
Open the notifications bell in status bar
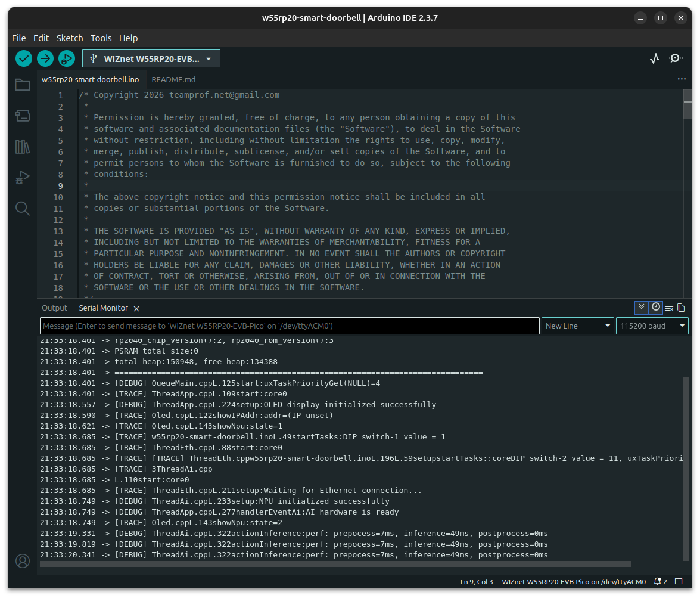[x=660, y=581]
